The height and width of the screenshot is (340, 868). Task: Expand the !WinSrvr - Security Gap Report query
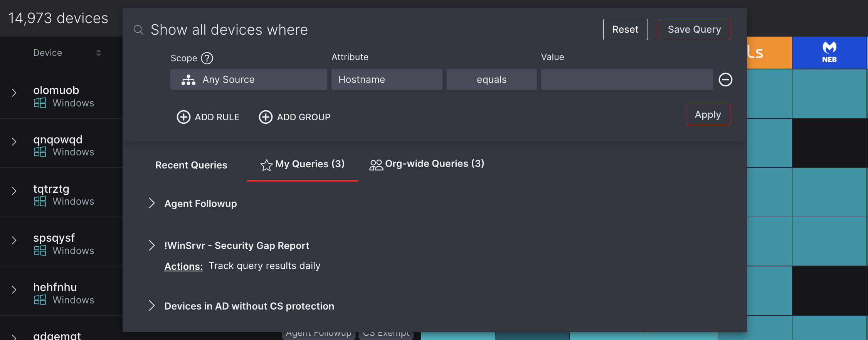click(151, 245)
